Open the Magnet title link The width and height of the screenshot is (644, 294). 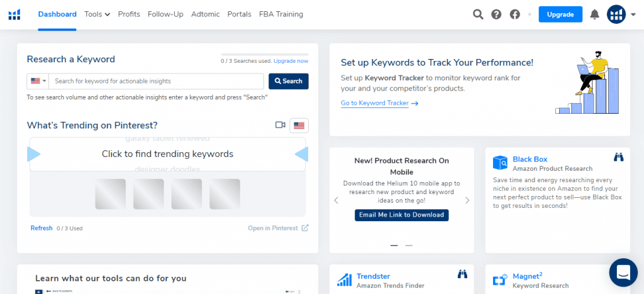(528, 276)
